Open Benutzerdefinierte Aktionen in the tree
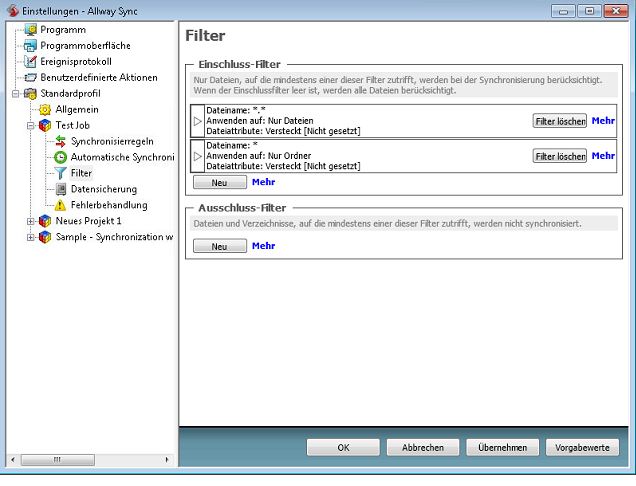Screen dimensions: 636x486 98,77
